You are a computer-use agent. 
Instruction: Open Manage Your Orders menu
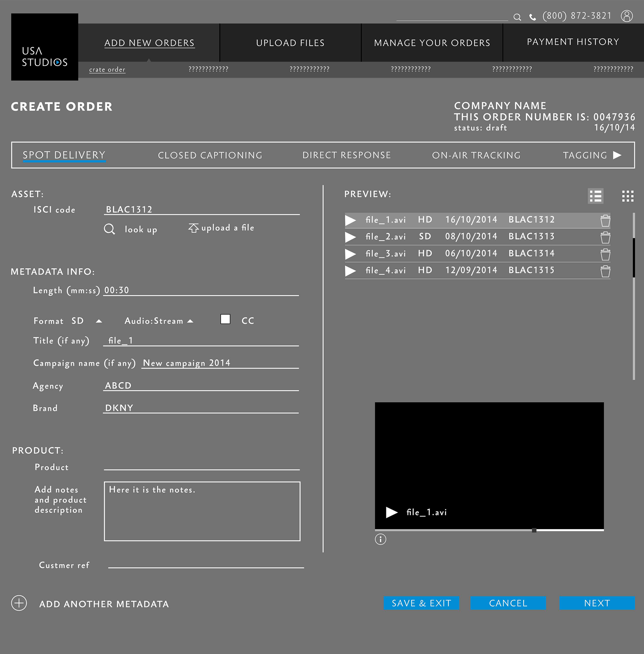point(432,43)
